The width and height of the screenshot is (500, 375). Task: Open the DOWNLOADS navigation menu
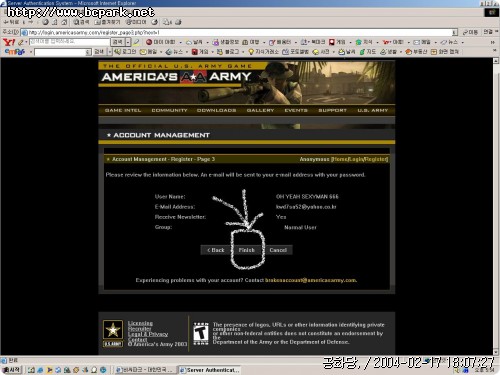pyautogui.click(x=216, y=110)
